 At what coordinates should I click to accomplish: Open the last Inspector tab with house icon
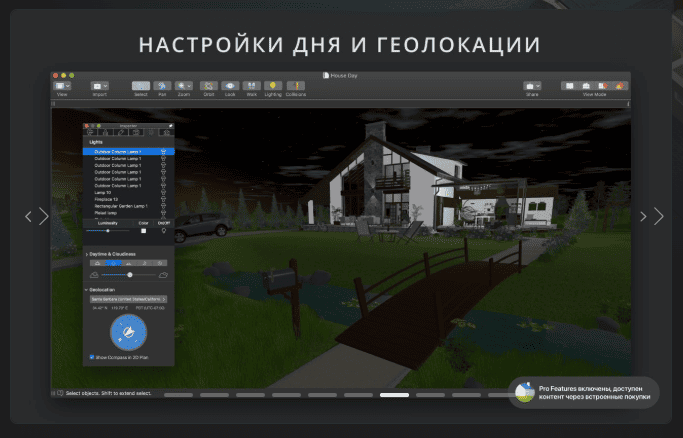click(x=166, y=132)
